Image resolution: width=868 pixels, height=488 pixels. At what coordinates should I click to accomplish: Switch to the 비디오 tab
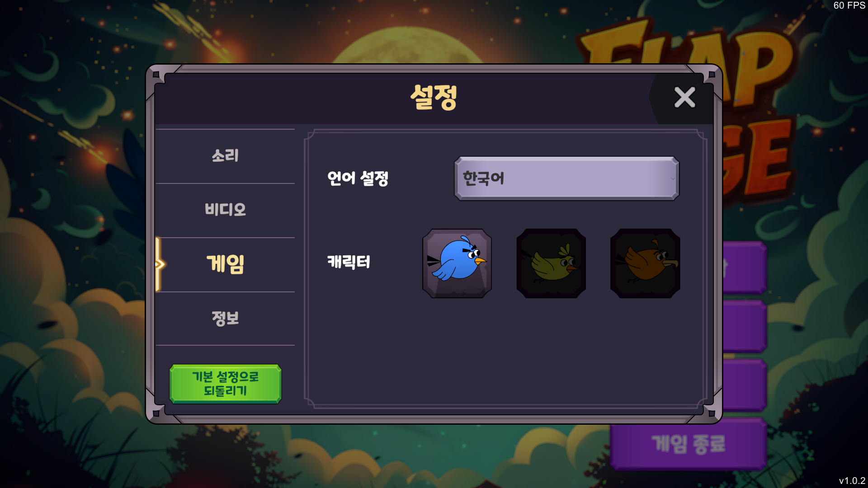[x=225, y=210]
